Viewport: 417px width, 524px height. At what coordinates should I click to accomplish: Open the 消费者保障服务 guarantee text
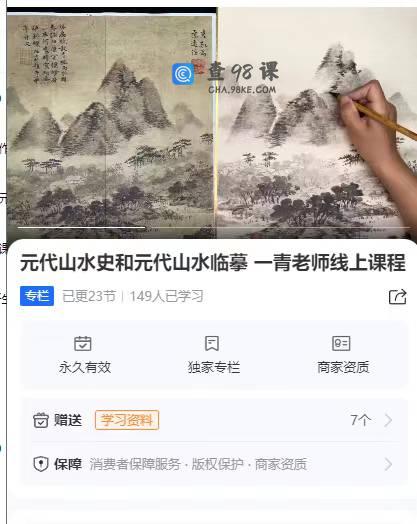click(x=135, y=464)
